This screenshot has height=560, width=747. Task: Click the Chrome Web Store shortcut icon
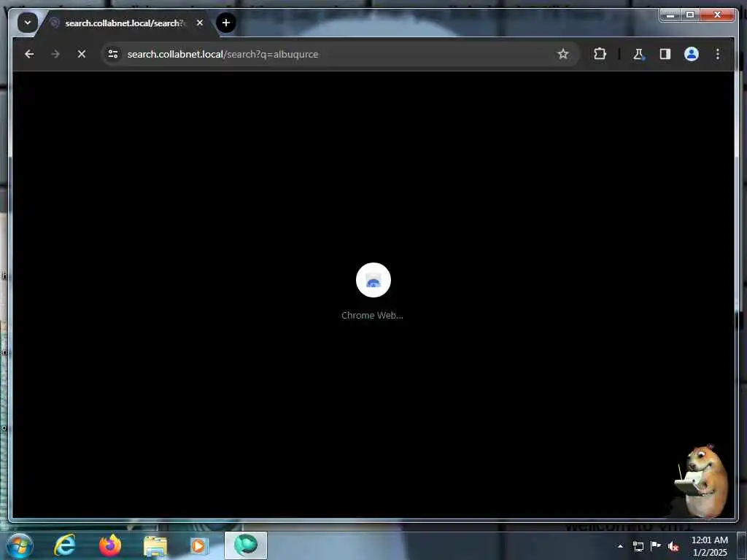(x=373, y=280)
